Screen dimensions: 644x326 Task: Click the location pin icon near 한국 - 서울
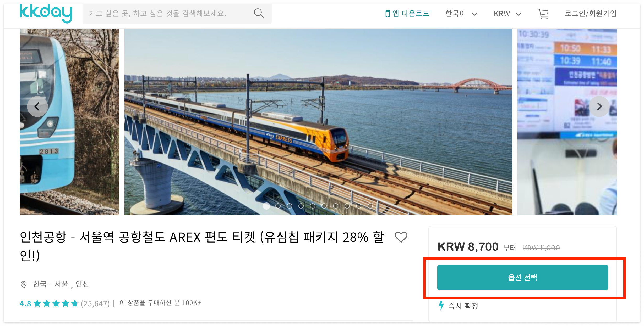tap(24, 284)
